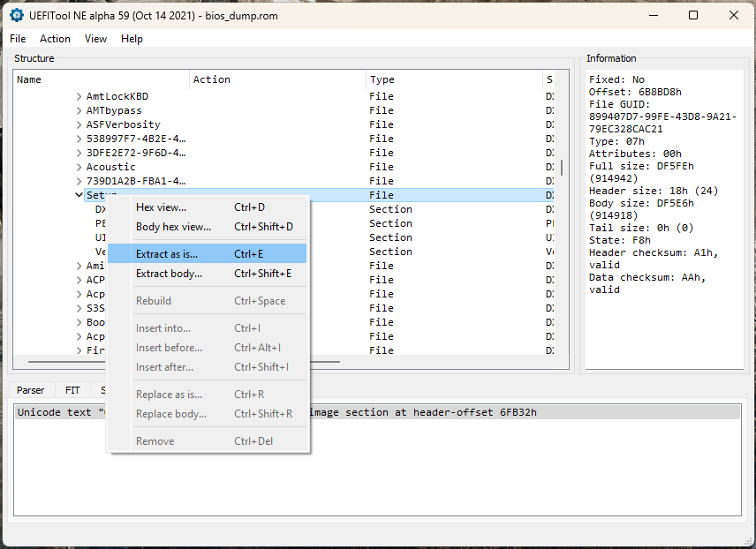This screenshot has height=549, width=756.
Task: Select Extract body... menu entry
Action: [208, 274]
